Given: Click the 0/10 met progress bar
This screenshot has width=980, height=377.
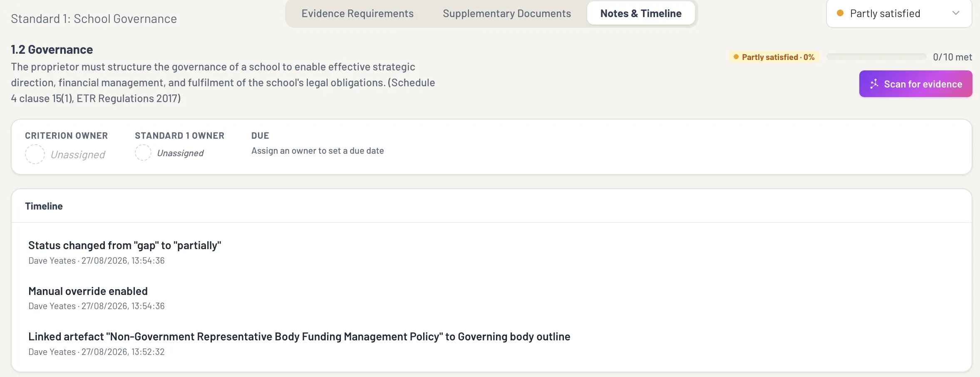Looking at the screenshot, I should pyautogui.click(x=876, y=57).
